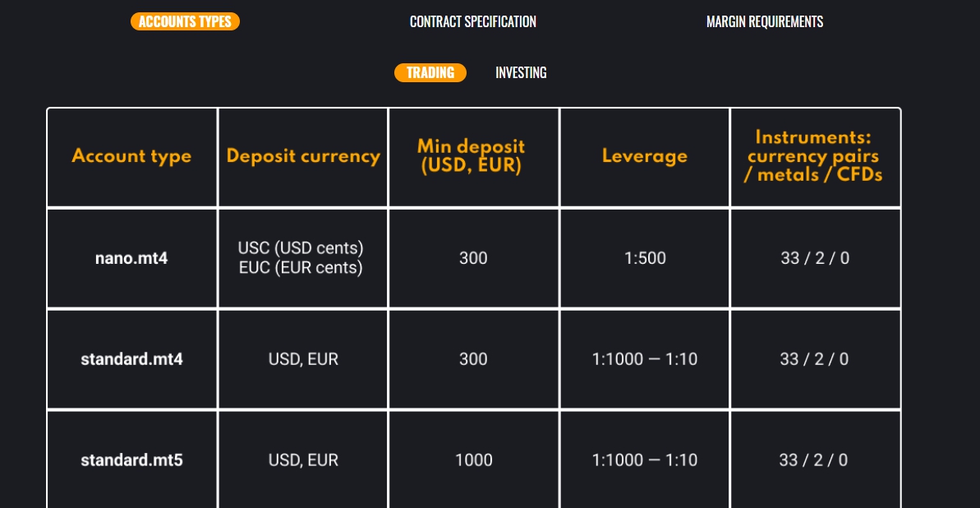Click the Min deposit (USD, EUR) header
Image resolution: width=980 pixels, height=508 pixels.
point(474,156)
